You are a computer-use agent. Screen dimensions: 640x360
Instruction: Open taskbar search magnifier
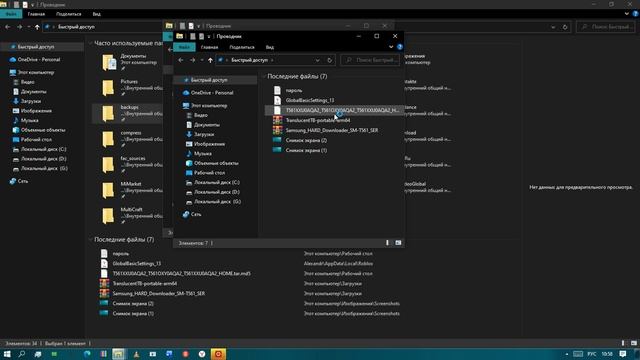coord(22,354)
